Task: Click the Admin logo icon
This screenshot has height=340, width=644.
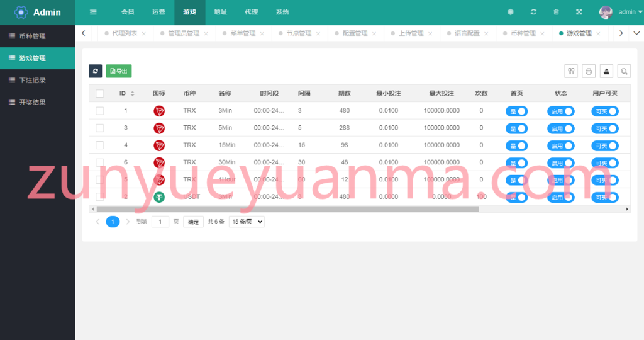Action: [x=21, y=13]
